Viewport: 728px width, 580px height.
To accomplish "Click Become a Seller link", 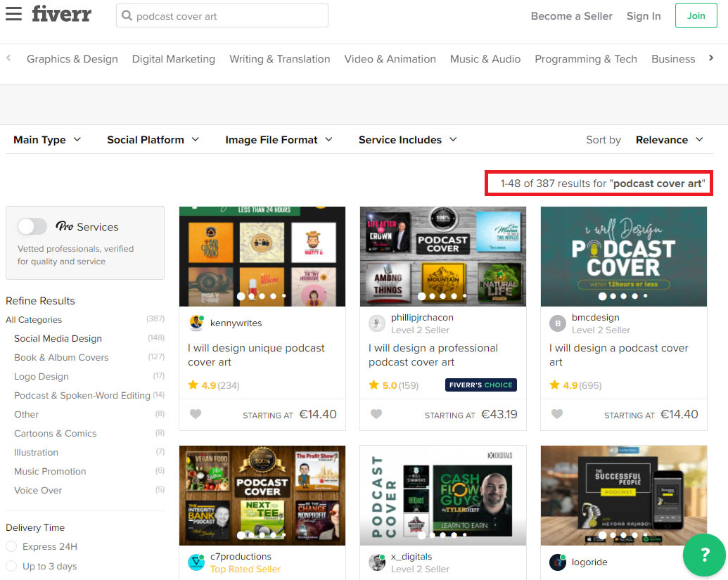I will (x=572, y=15).
